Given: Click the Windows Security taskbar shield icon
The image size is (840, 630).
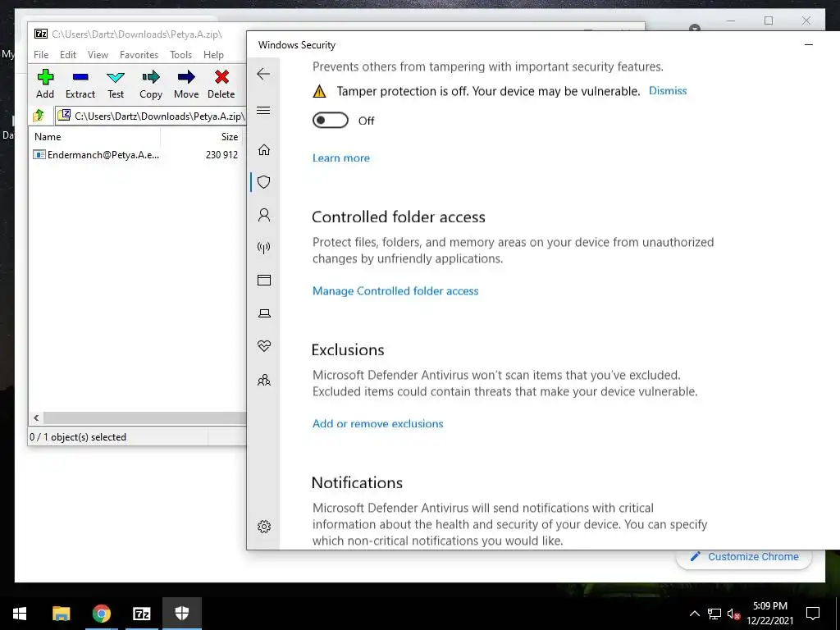Looking at the screenshot, I should pyautogui.click(x=182, y=614).
